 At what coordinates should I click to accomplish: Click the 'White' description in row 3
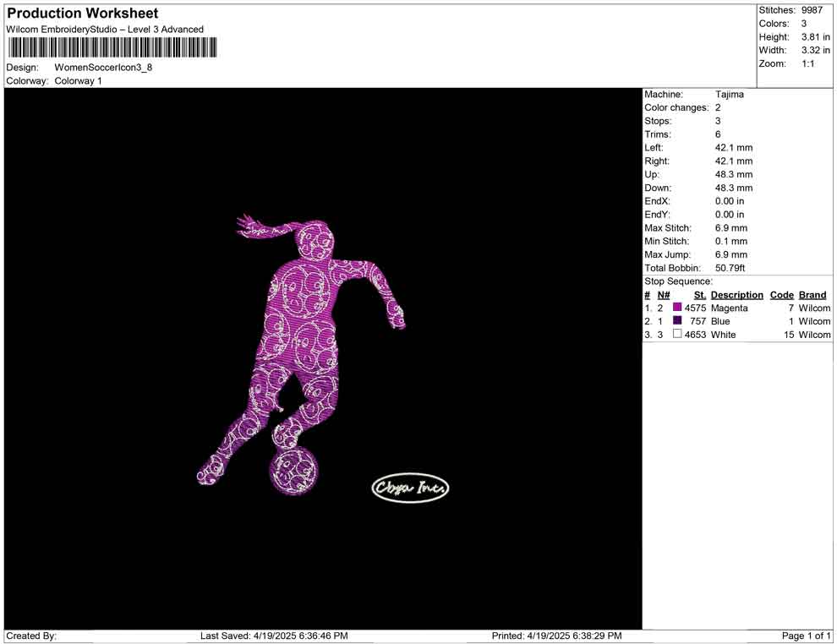tap(724, 335)
